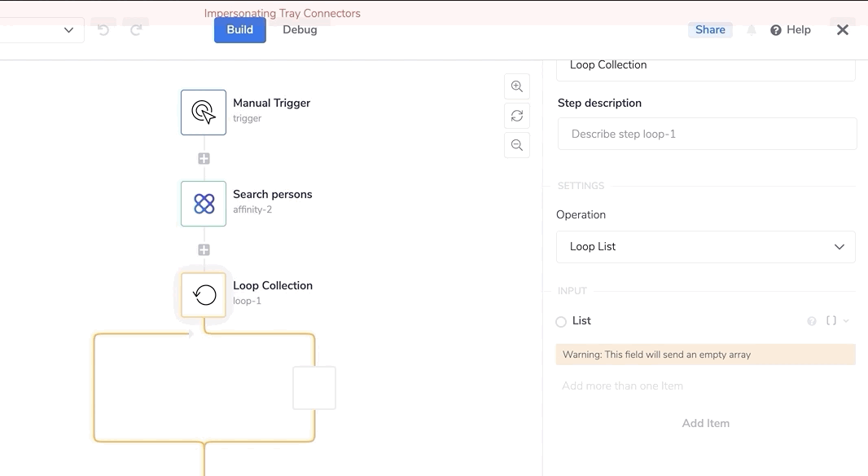Zoom out on the workflow canvas
Image resolution: width=868 pixels, height=476 pixels.
pyautogui.click(x=517, y=145)
